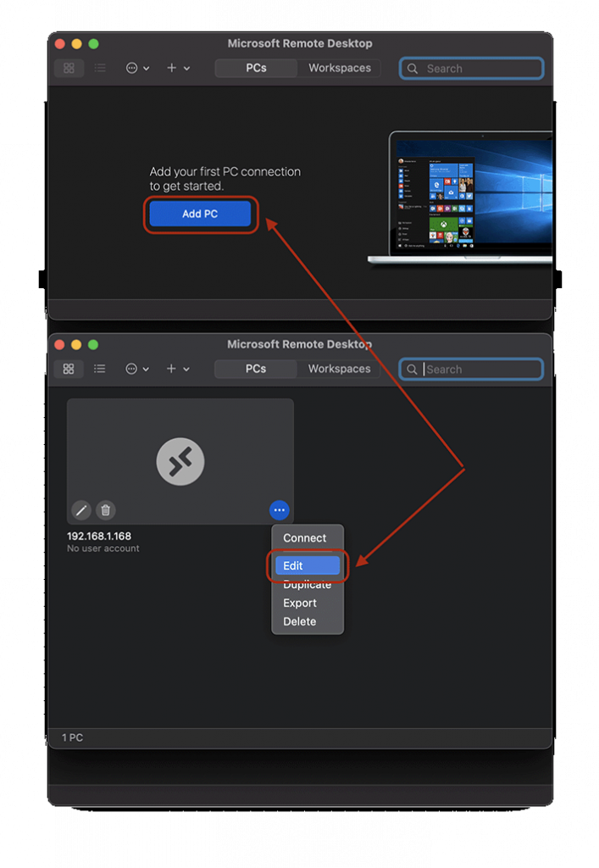Image resolution: width=599 pixels, height=868 pixels.
Task: Click search magnifier icon in bottom window
Action: coord(412,370)
